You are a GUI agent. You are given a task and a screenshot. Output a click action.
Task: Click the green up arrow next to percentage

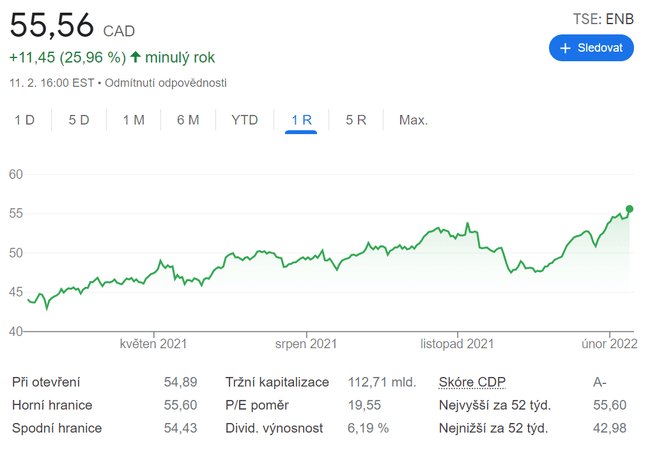[135, 57]
